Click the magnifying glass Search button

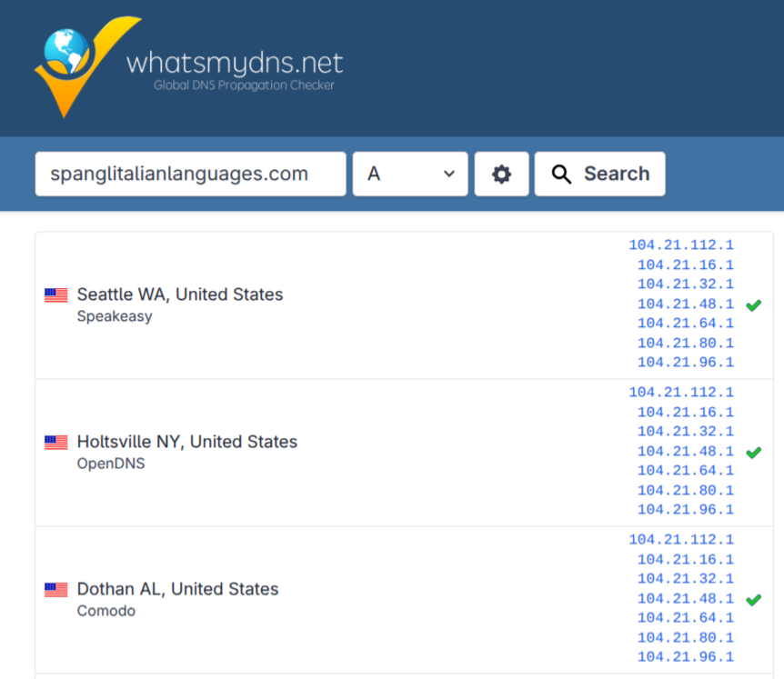600,174
